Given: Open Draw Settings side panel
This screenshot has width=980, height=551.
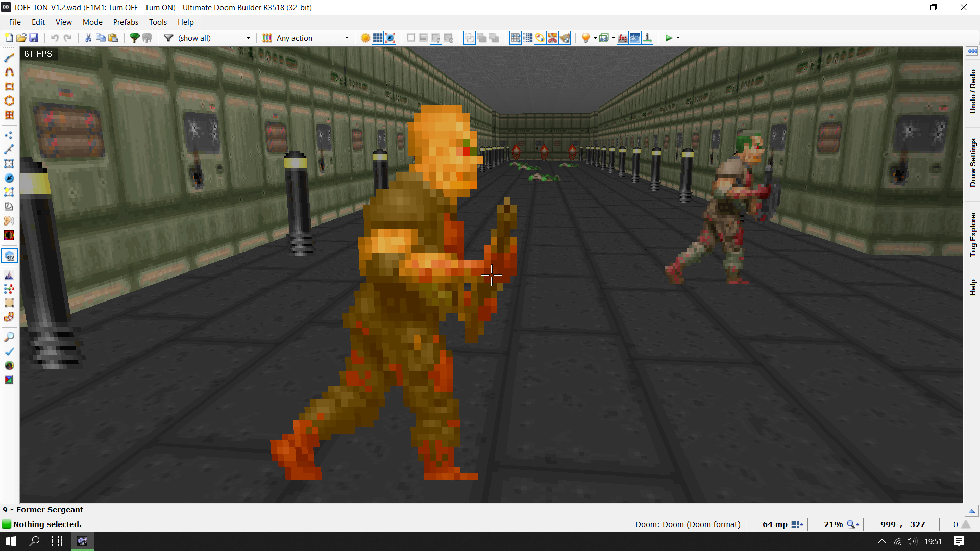Looking at the screenshot, I should [972, 163].
